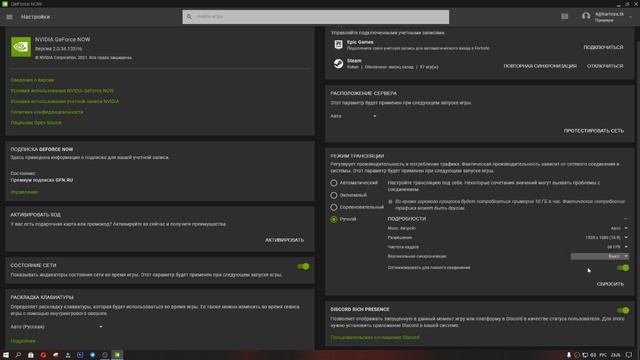Switch to GeForce NOW taskbar icon
This screenshot has height=360, width=640.
pos(117,355)
